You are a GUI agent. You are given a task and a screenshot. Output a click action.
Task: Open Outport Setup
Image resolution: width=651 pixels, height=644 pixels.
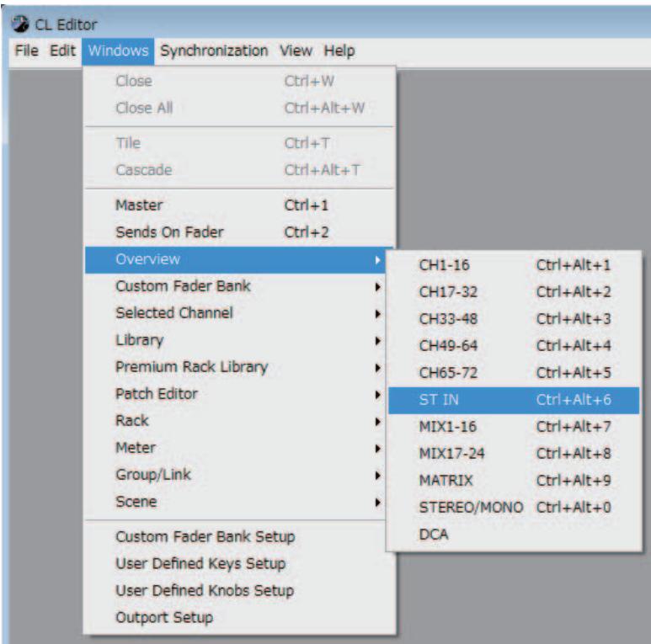239,617
